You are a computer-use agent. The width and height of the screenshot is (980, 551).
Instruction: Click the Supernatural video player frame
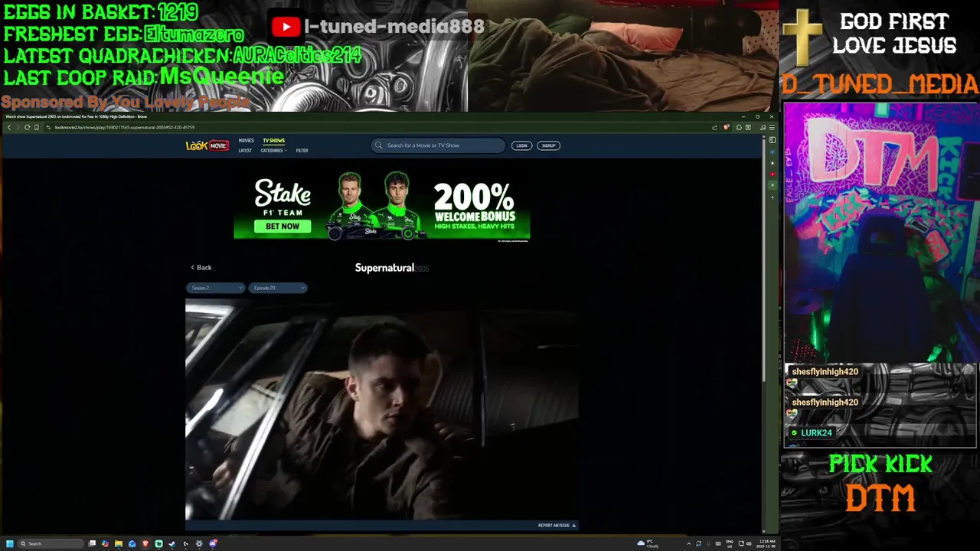pyautogui.click(x=381, y=409)
